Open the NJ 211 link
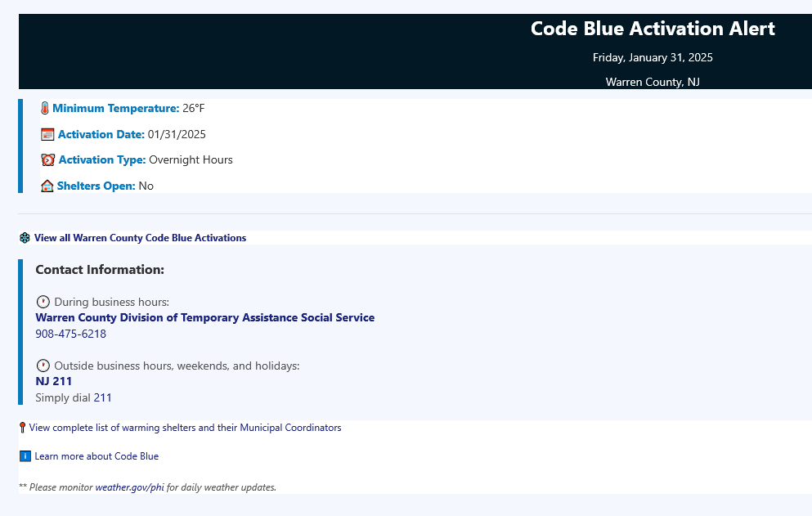This screenshot has width=812, height=516. pyautogui.click(x=53, y=381)
